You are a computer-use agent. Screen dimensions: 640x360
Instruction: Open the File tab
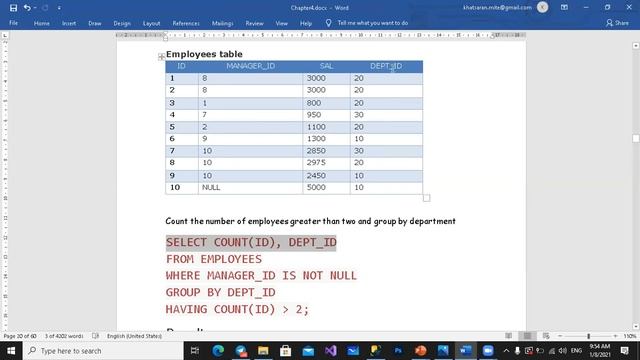[x=13, y=23]
